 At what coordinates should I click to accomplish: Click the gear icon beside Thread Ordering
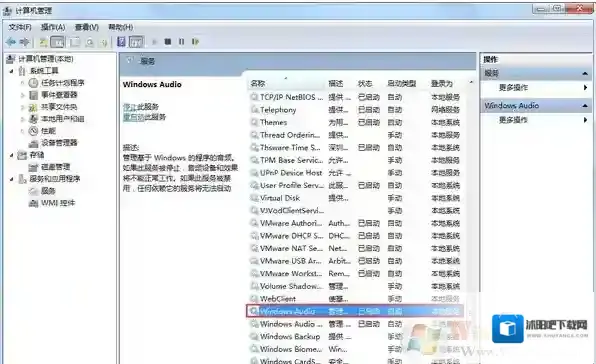(x=254, y=135)
